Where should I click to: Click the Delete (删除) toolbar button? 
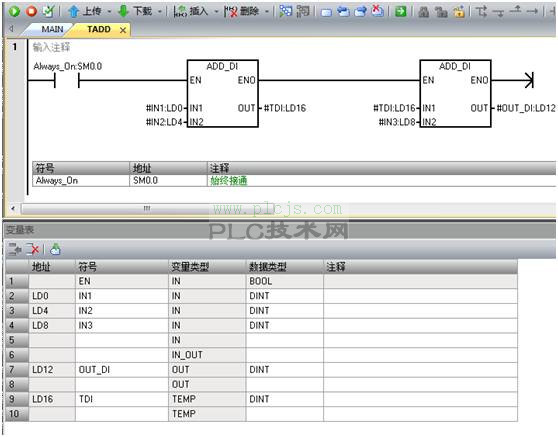click(x=242, y=12)
